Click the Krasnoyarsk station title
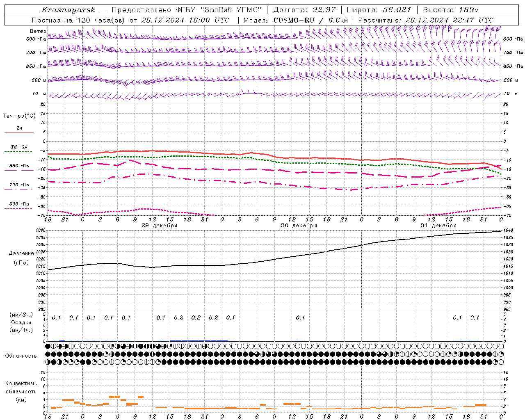The height and width of the screenshot is (420, 525). (68, 10)
